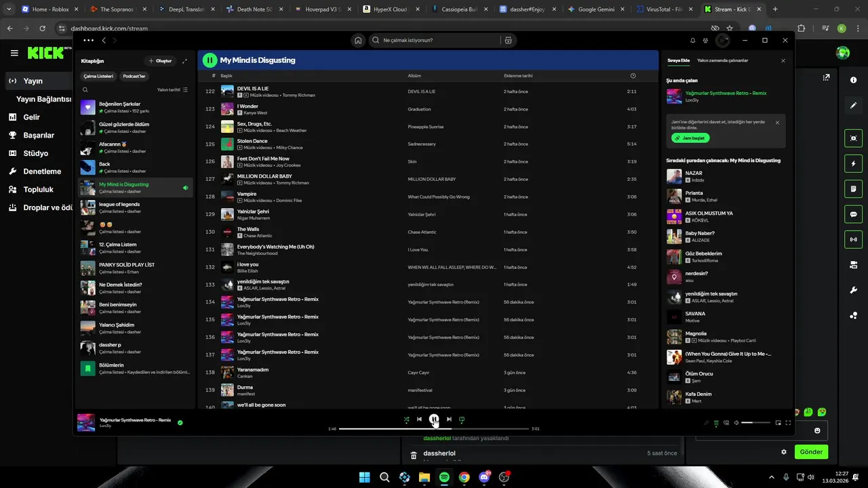868x488 pixels.
Task: Dismiss the Jam invitation card
Action: (777, 123)
